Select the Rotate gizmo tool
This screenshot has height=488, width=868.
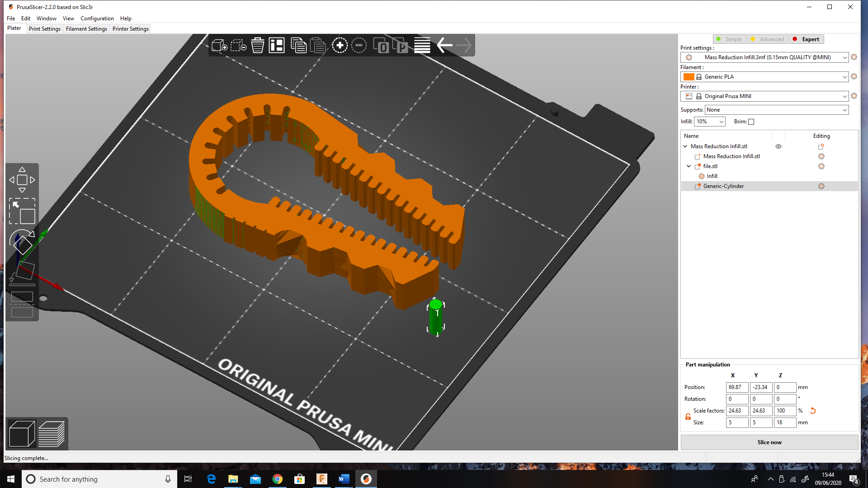coord(22,242)
